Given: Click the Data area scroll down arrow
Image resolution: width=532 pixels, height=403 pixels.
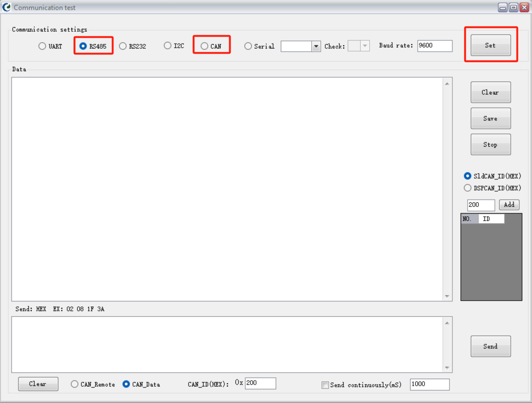Looking at the screenshot, I should 447,296.
